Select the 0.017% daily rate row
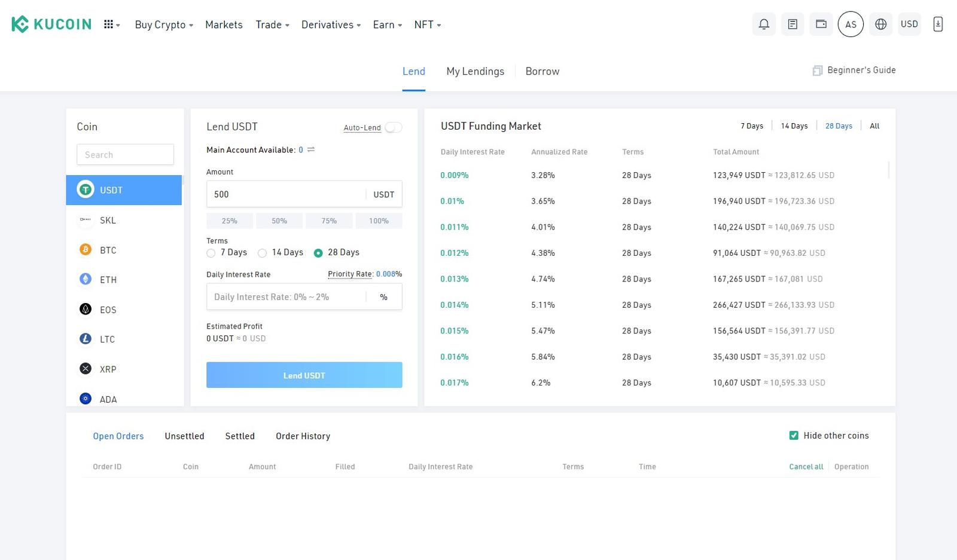The height and width of the screenshot is (560, 957). 660,382
